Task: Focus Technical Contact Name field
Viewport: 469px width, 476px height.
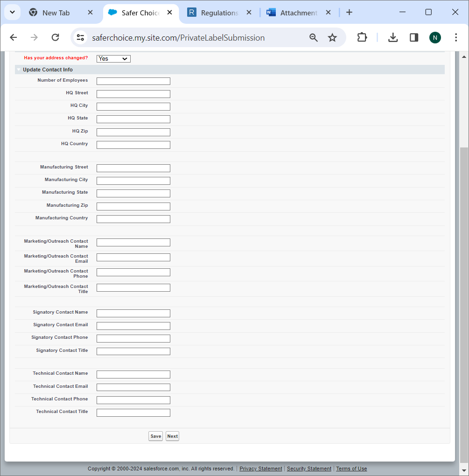Action: click(133, 374)
